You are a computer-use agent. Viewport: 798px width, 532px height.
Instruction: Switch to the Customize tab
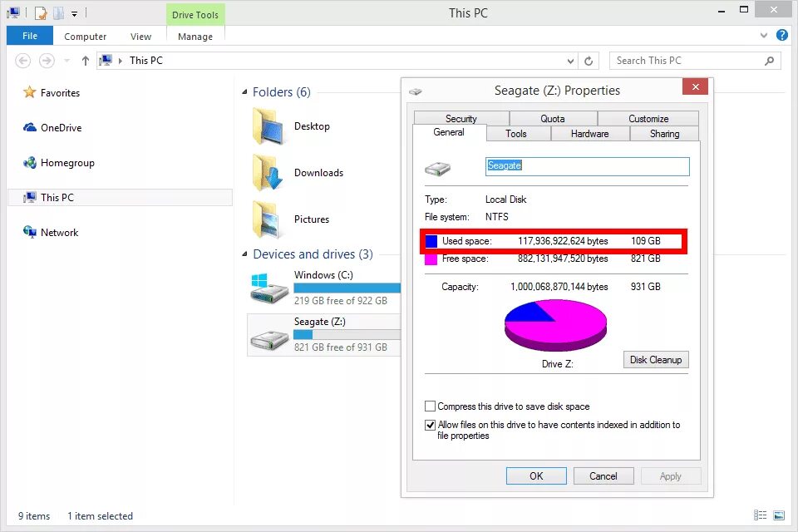[648, 118]
